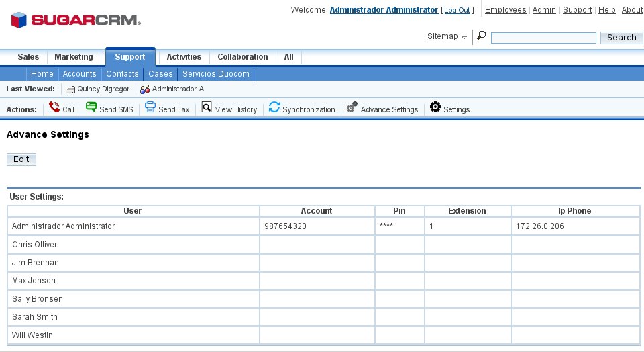Click the View History magnifier icon
The image size is (644, 352).
coord(207,108)
